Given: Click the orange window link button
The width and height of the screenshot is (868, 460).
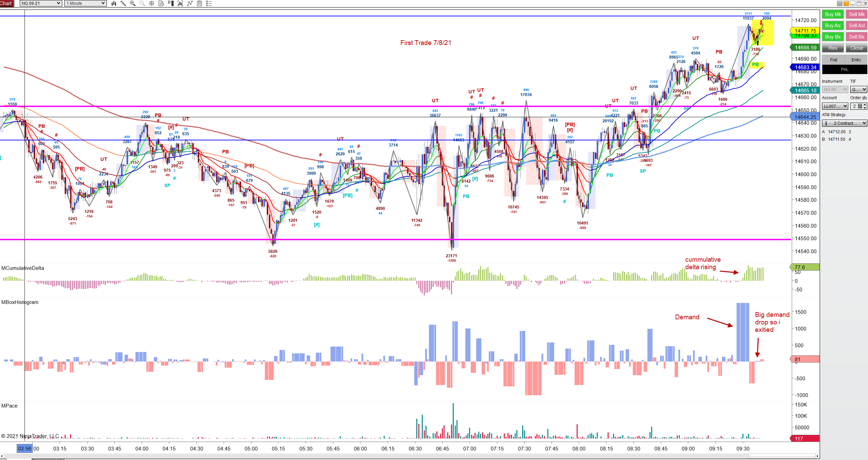Looking at the screenshot, I should pos(846,3).
